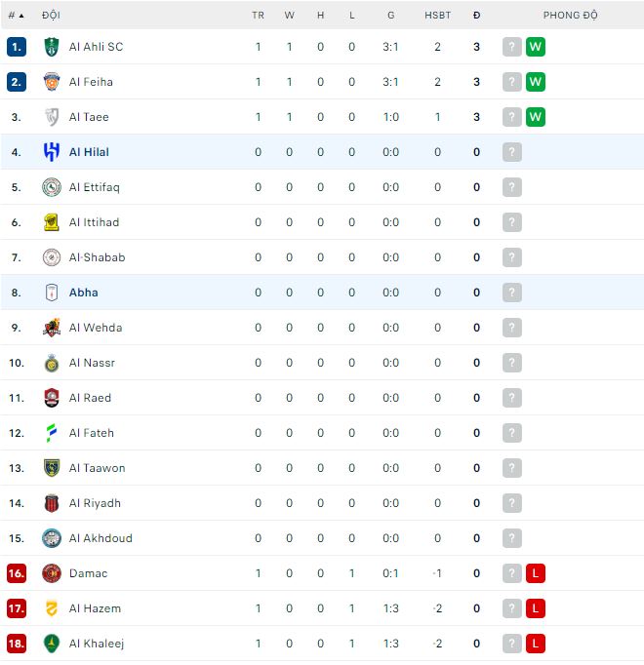Click the Al Fateh club icon
Screen dimensions: 644x665
tap(52, 433)
